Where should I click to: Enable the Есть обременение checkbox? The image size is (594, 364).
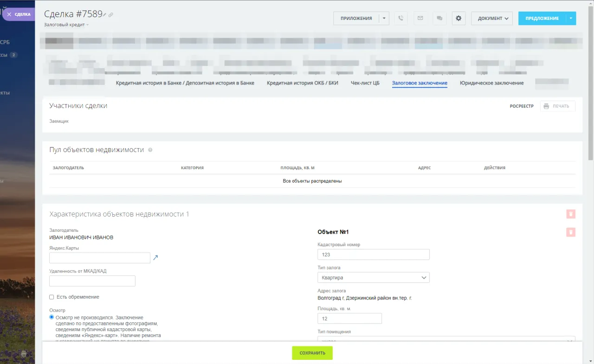click(52, 297)
